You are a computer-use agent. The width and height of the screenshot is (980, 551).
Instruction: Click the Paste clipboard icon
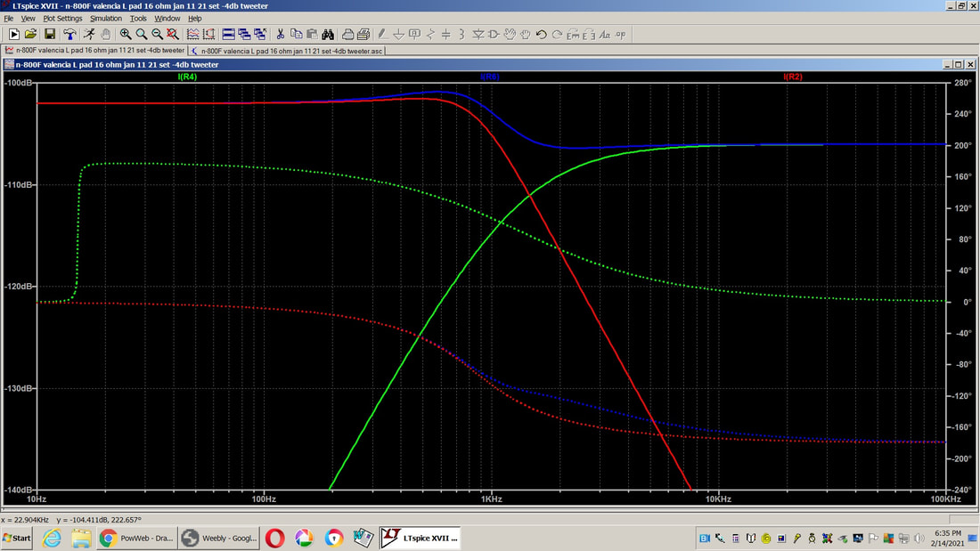click(x=312, y=35)
